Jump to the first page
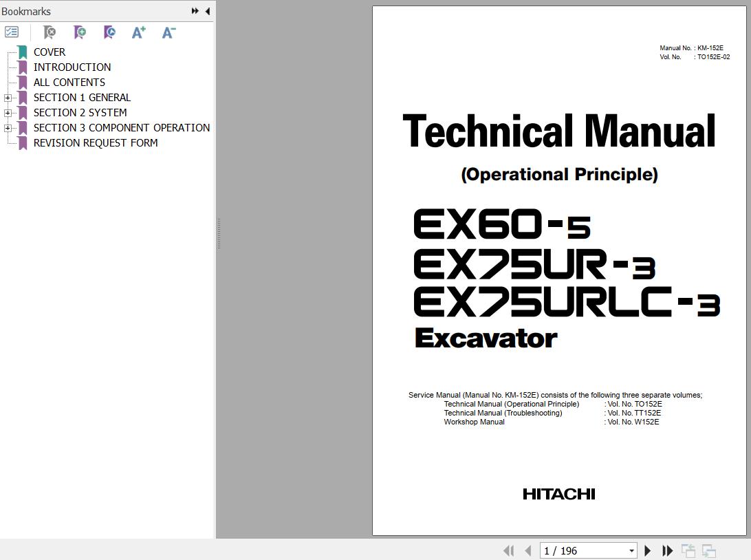The width and height of the screenshot is (751, 560). tap(509, 551)
